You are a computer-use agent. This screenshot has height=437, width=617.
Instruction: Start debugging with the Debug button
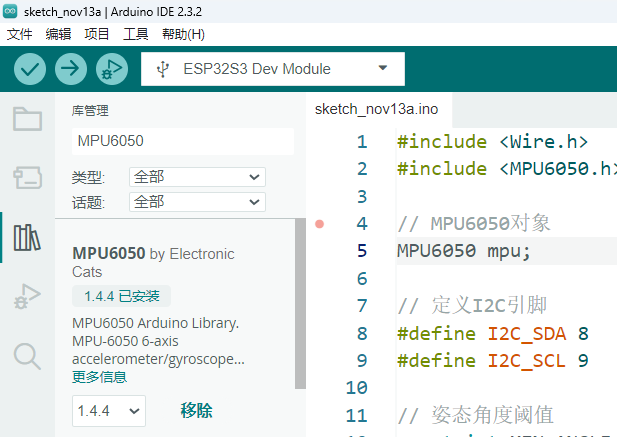112,69
